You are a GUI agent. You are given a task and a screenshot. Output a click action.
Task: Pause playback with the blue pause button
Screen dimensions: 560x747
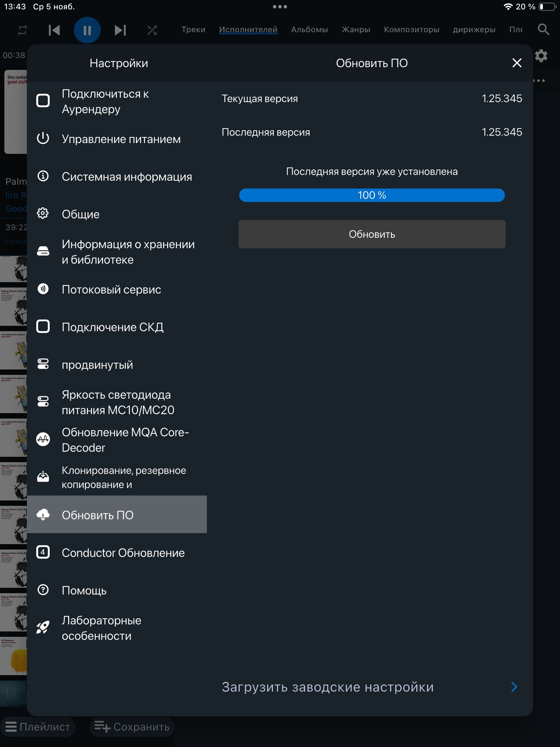pyautogui.click(x=87, y=30)
